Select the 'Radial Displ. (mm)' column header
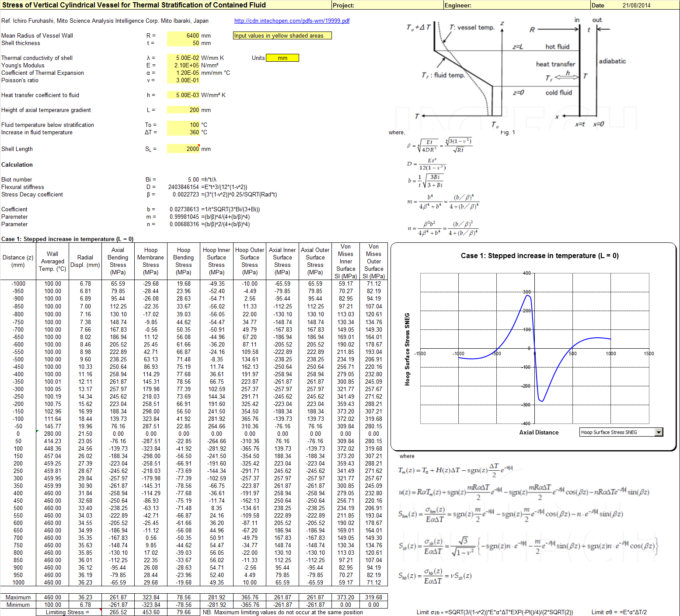 (85, 261)
